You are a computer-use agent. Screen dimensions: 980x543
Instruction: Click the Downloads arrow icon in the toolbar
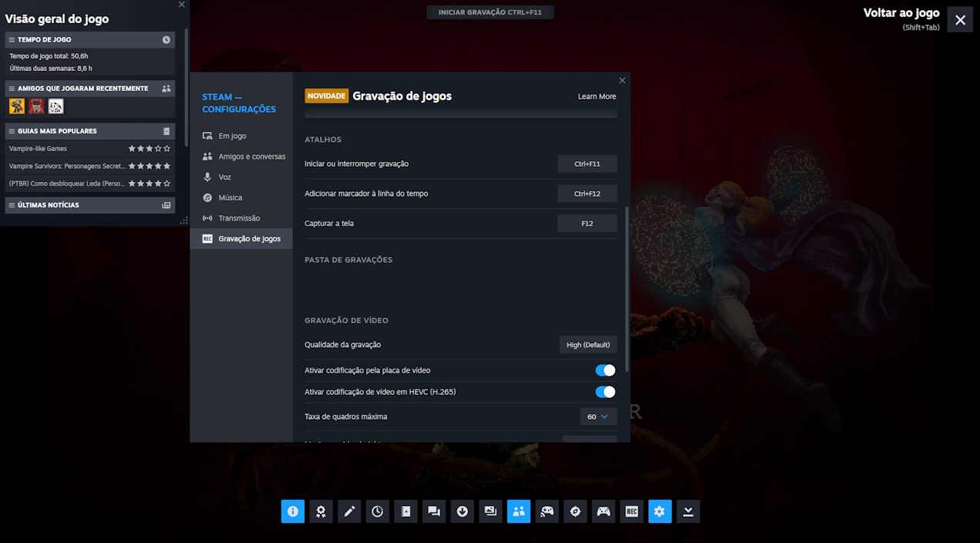462,511
